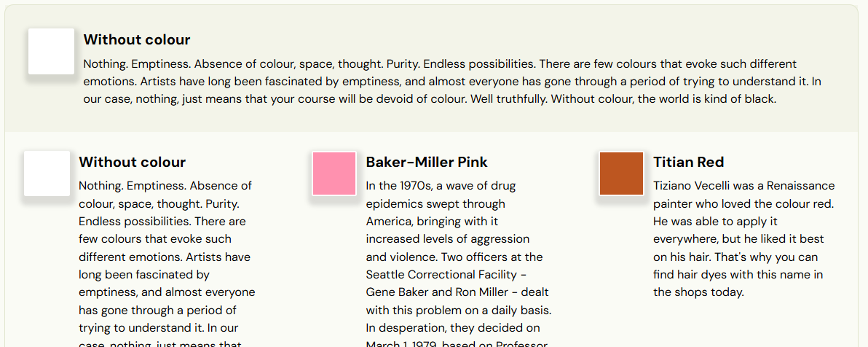
Task: Click 'In the 1970s' at the start of the pink description
Action: pyautogui.click(x=398, y=186)
